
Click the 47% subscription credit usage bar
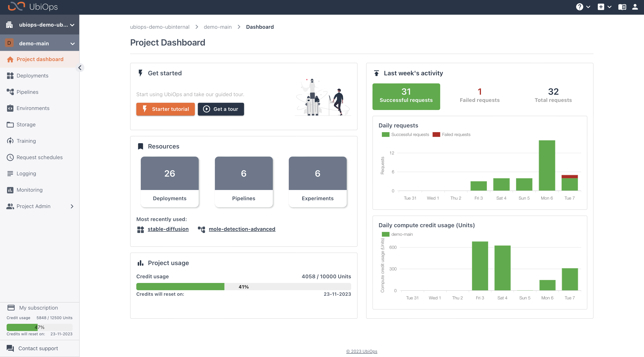(39, 327)
